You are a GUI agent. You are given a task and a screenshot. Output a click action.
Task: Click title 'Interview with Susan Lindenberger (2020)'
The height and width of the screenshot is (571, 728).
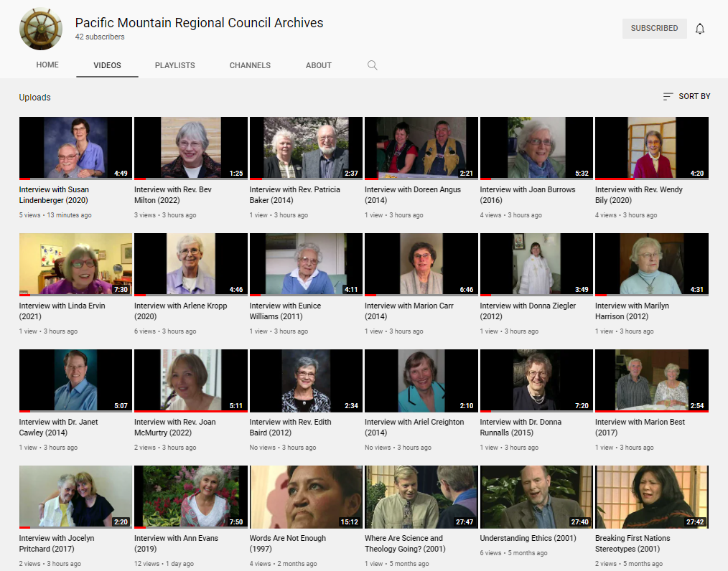click(54, 195)
